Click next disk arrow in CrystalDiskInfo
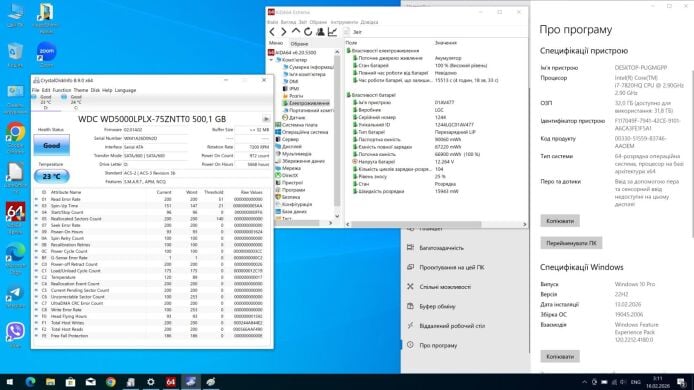This screenshot has width=694, height=390. pyautogui.click(x=266, y=119)
